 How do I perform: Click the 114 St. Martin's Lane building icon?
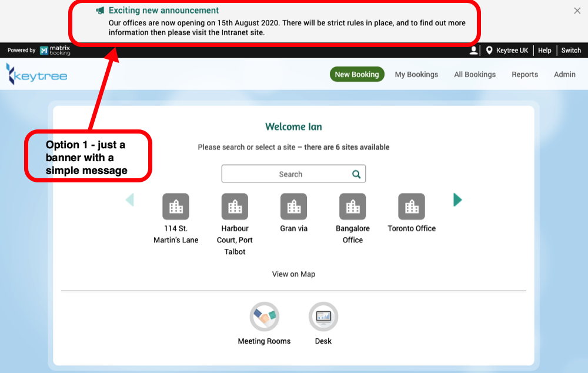176,207
